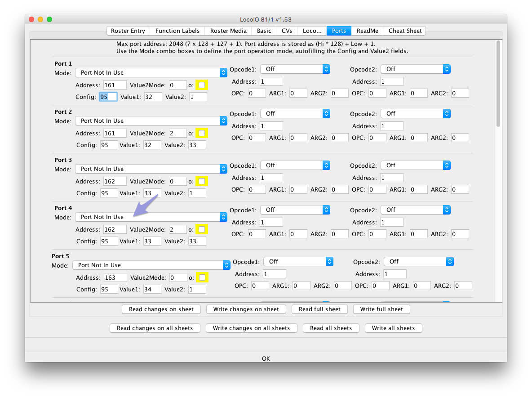Switch to the CVs tab

287,31
